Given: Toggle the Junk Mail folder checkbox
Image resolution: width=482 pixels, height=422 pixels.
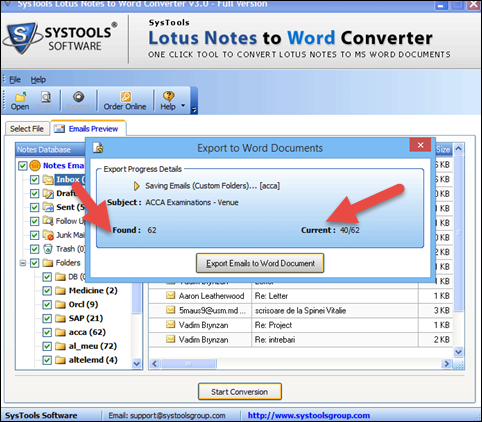Looking at the screenshot, I should 34,235.
